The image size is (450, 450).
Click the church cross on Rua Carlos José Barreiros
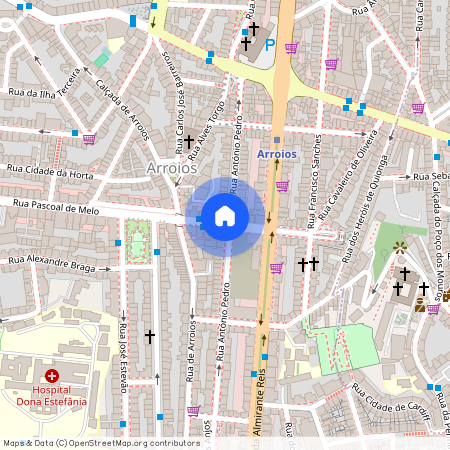[189, 142]
